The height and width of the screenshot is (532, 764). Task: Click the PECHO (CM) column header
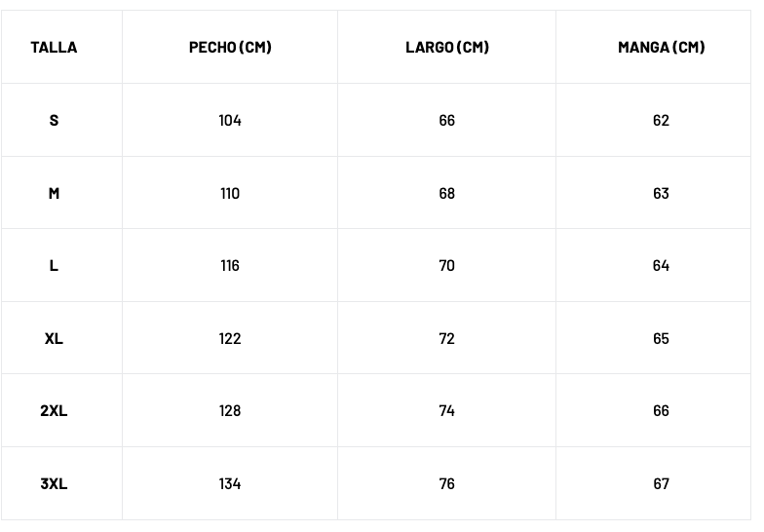(x=230, y=47)
